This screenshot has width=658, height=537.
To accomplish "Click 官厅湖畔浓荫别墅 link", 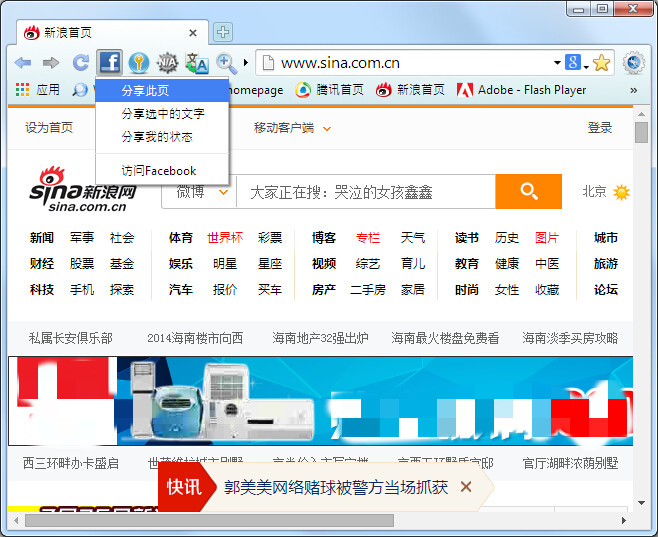I will click(570, 463).
